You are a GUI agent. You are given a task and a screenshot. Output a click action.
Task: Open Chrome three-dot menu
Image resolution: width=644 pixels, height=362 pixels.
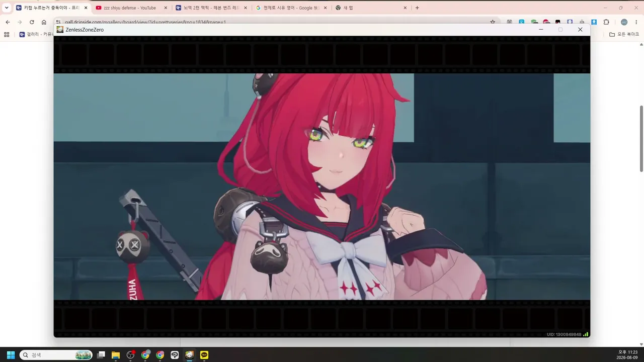point(636,22)
